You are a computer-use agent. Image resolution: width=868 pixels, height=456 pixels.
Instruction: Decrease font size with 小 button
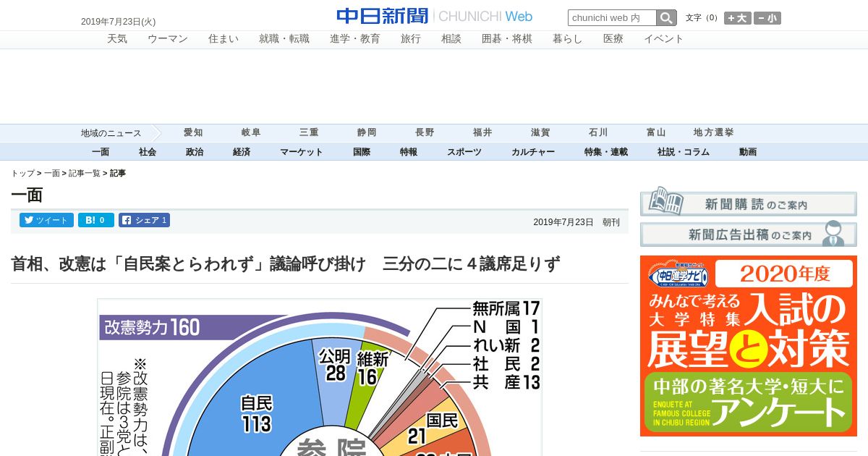click(767, 18)
